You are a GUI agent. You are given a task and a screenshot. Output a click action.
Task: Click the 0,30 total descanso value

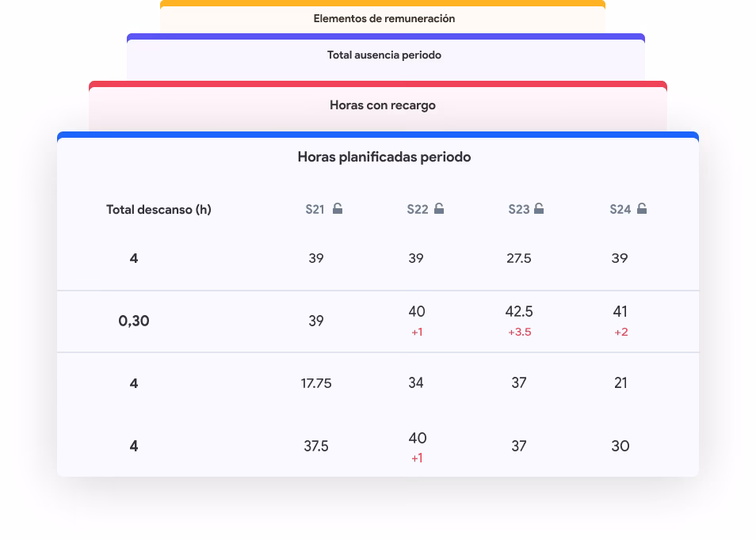134,321
